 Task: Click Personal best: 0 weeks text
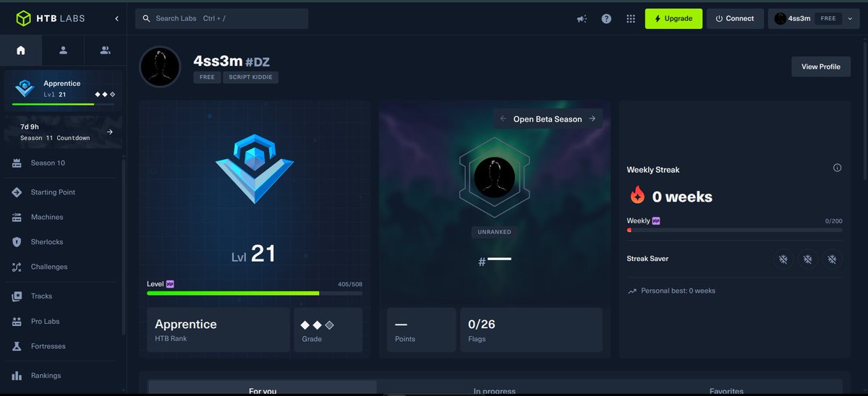pyautogui.click(x=678, y=291)
